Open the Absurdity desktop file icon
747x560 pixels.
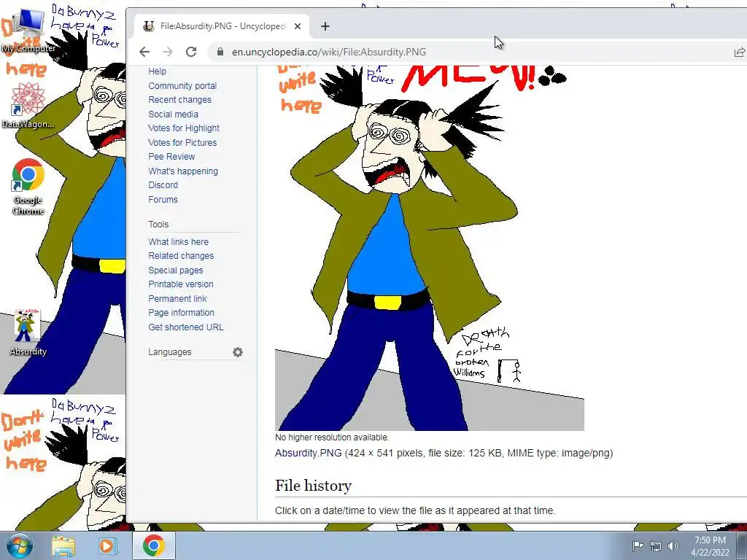point(28,332)
